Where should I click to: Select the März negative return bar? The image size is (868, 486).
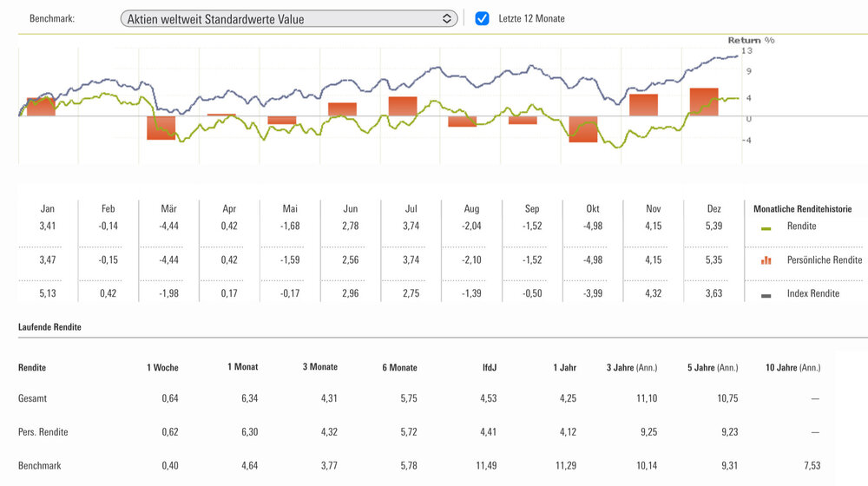(161, 127)
